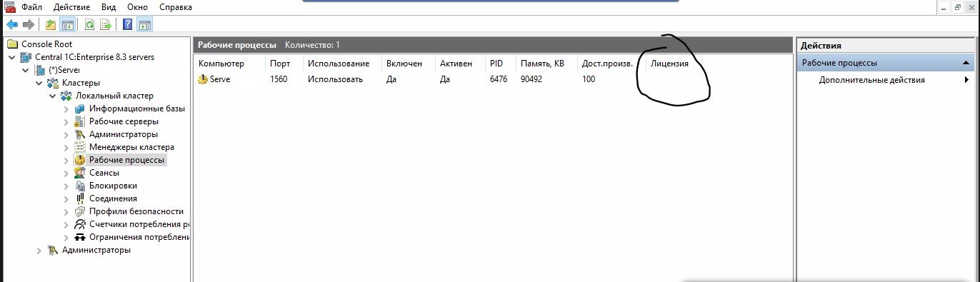Go back with the blue left arrow
The height and width of the screenshot is (282, 980).
12,25
